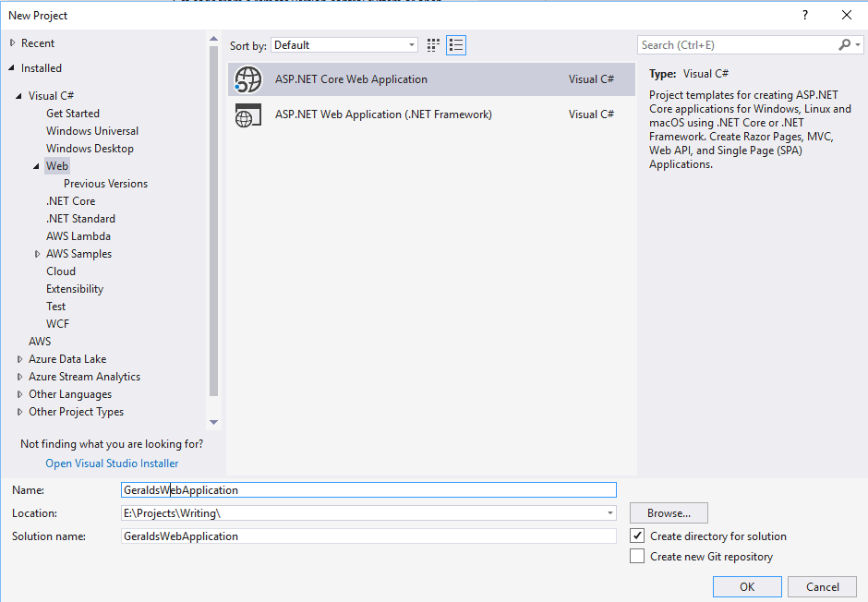Expand the Other Languages node
868x602 pixels.
19,394
